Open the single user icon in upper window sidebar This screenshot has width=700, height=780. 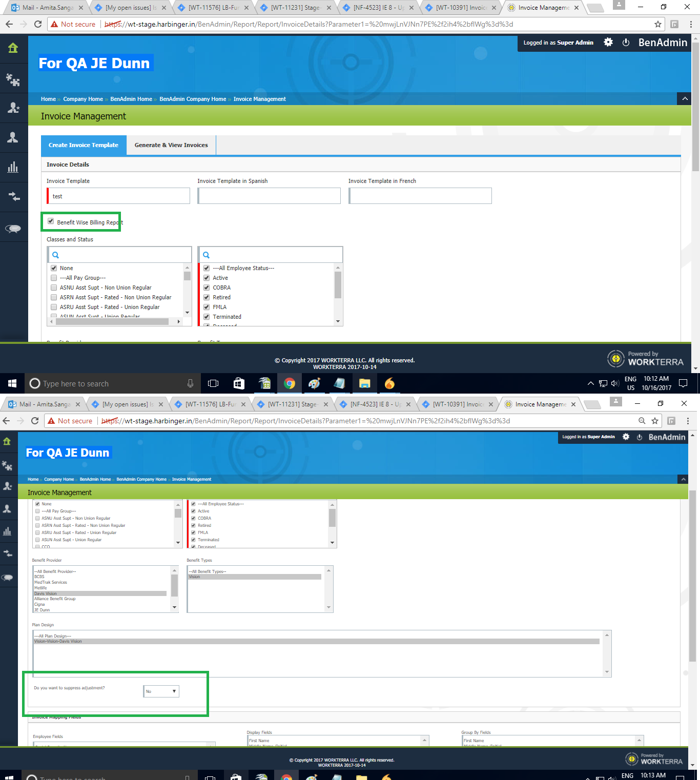click(13, 137)
